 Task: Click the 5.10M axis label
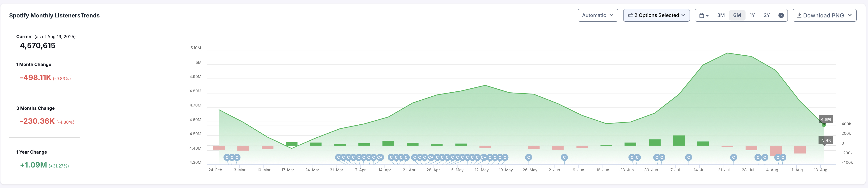(196, 48)
